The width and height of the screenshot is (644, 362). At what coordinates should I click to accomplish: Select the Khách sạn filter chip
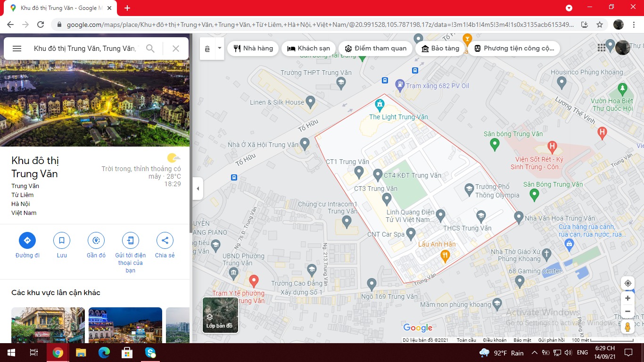click(309, 48)
